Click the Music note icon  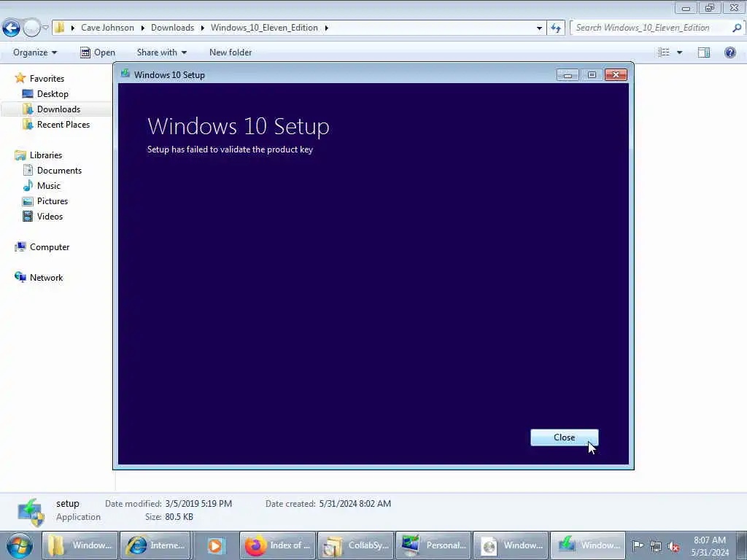coord(28,185)
